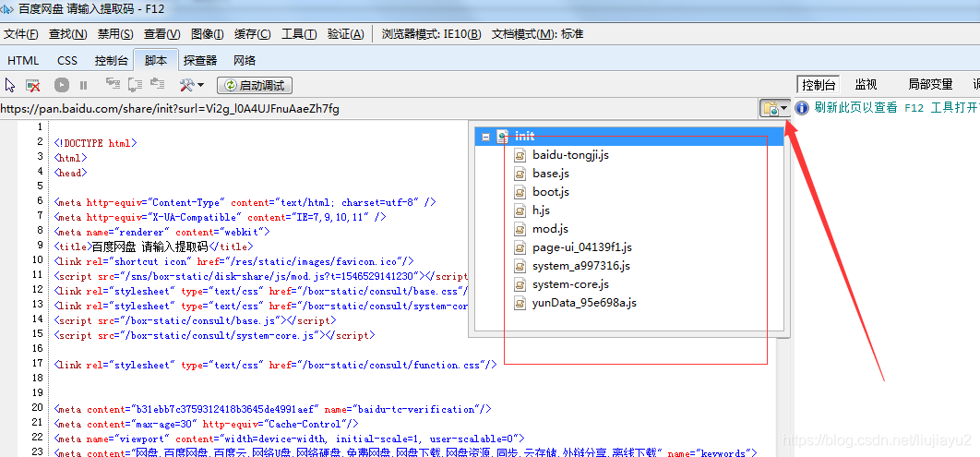Click the page-ui_04139f1.js file icon

tap(520, 247)
